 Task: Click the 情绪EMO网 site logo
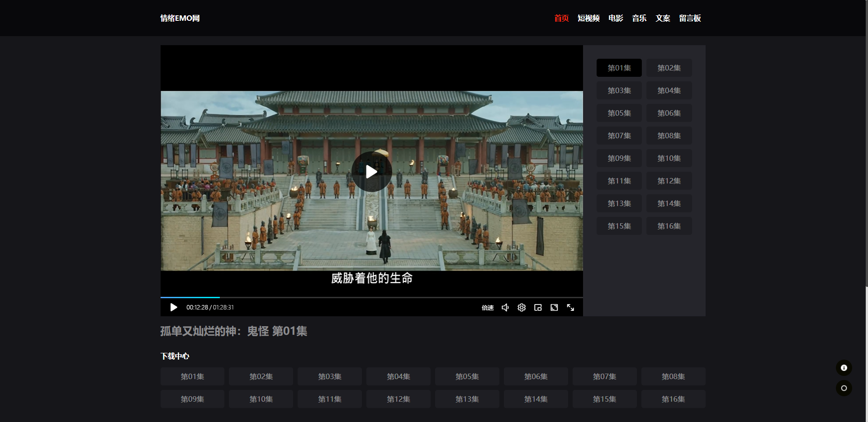[180, 18]
